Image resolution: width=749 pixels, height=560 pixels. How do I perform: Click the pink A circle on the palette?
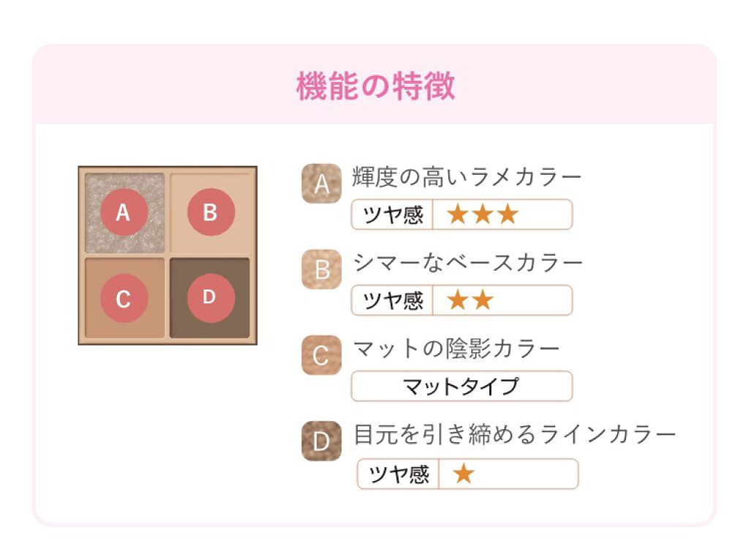point(123,212)
